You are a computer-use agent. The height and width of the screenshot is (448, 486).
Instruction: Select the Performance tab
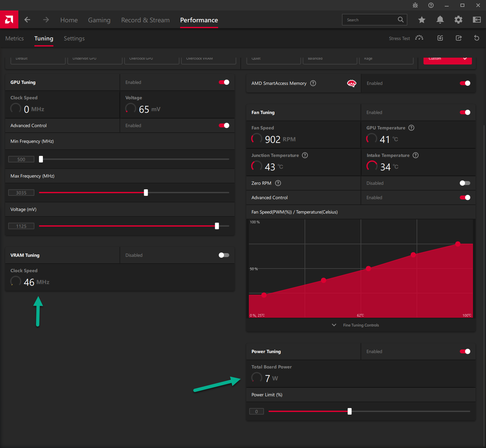pyautogui.click(x=199, y=20)
